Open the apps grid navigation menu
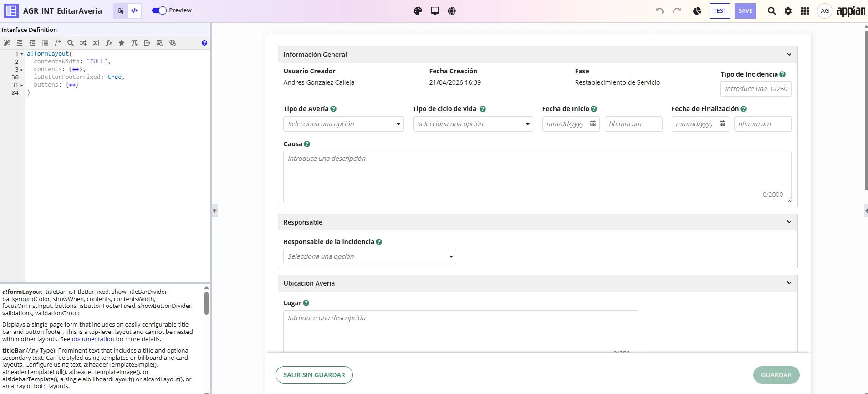 click(805, 11)
